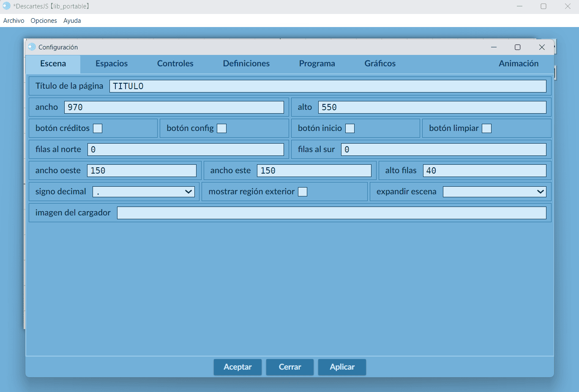This screenshot has width=579, height=392.
Task: Check the botón inicio box
Action: (x=350, y=128)
